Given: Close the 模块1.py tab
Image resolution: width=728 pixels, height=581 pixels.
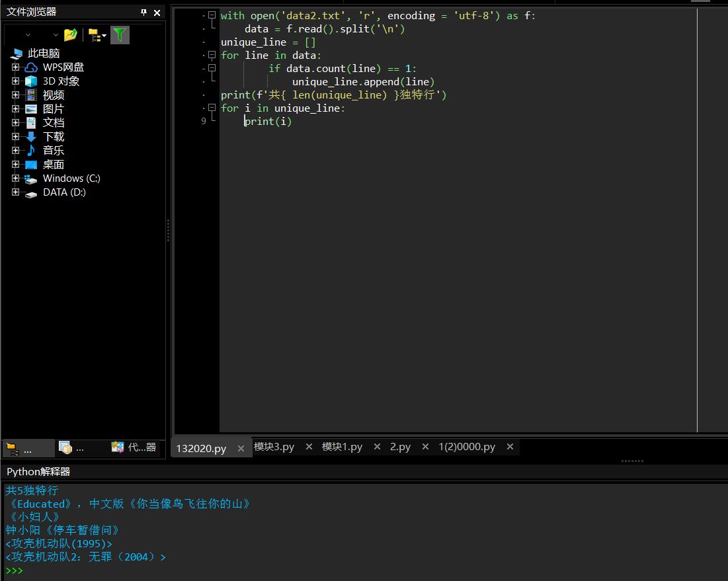Looking at the screenshot, I should tap(377, 446).
